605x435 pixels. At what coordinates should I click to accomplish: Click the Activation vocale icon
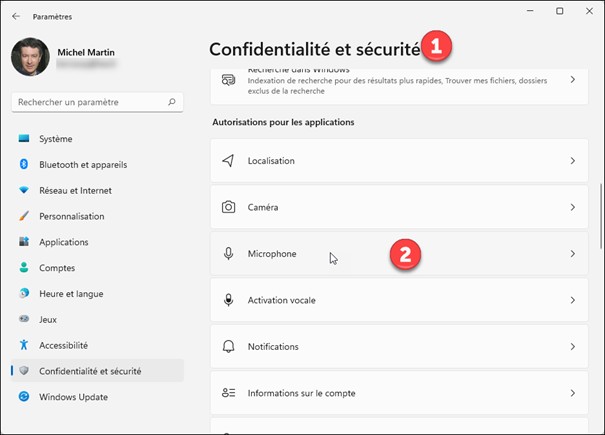(x=228, y=300)
